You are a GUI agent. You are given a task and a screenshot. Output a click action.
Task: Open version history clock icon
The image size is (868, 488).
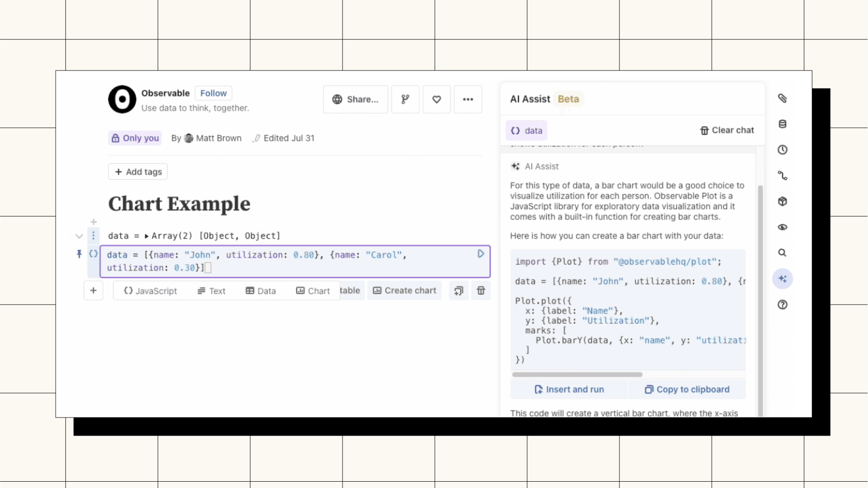783,150
